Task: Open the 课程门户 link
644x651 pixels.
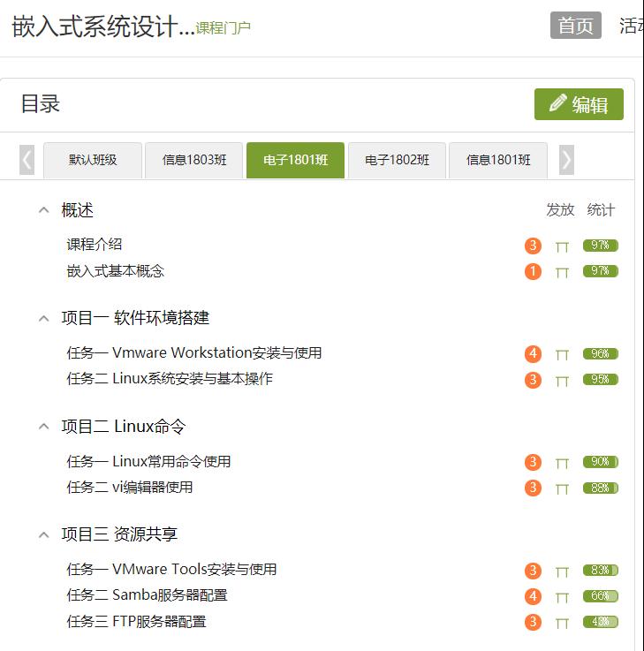Action: point(223,28)
